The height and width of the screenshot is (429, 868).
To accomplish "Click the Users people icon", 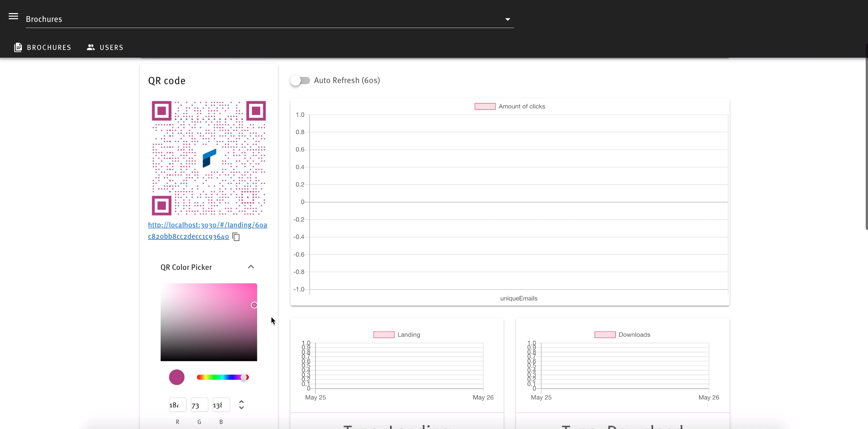I will pos(91,47).
